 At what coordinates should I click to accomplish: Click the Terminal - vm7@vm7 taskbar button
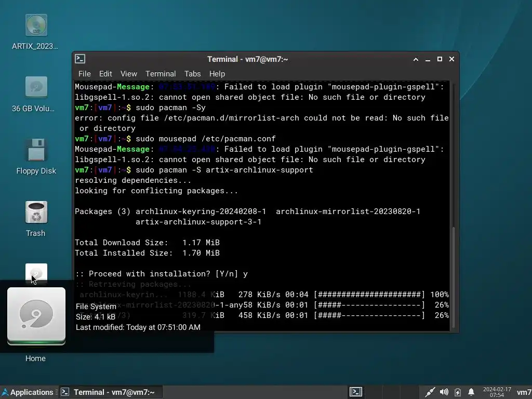111,392
